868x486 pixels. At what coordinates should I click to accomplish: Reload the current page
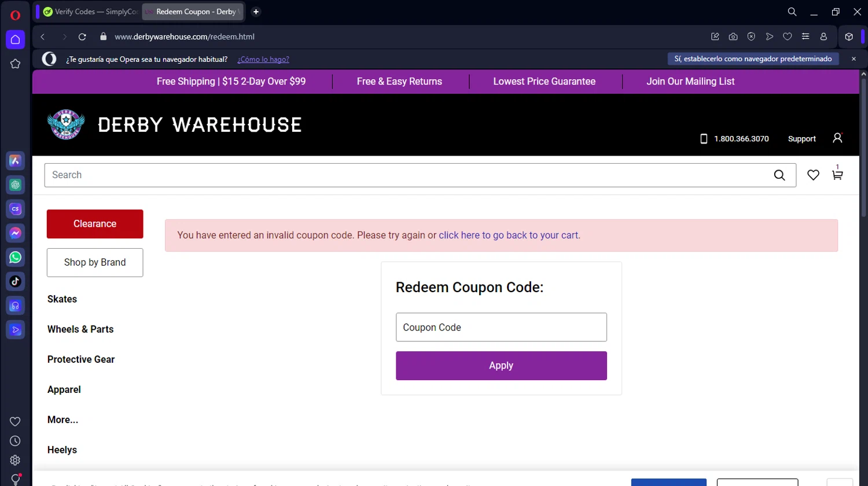click(82, 36)
